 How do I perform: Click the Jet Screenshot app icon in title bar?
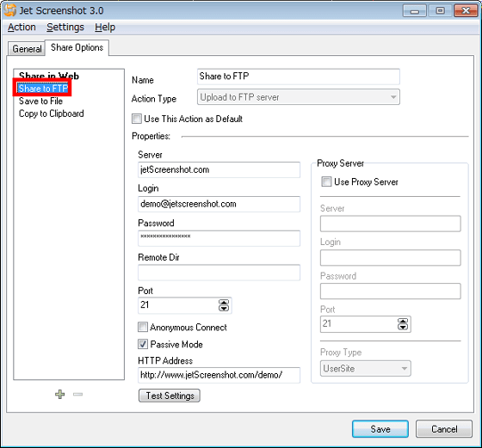[x=9, y=10]
